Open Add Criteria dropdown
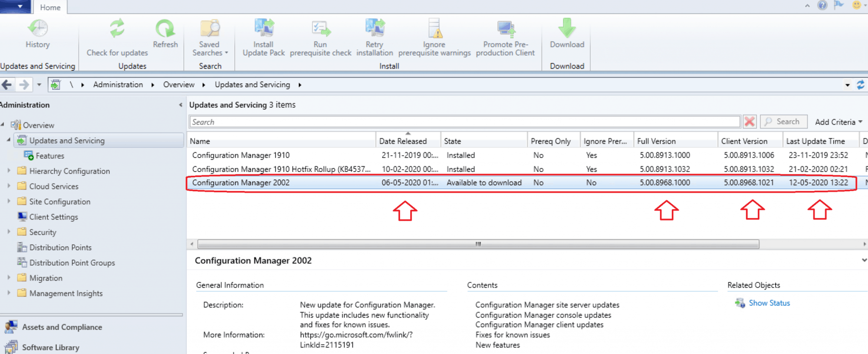 [838, 122]
